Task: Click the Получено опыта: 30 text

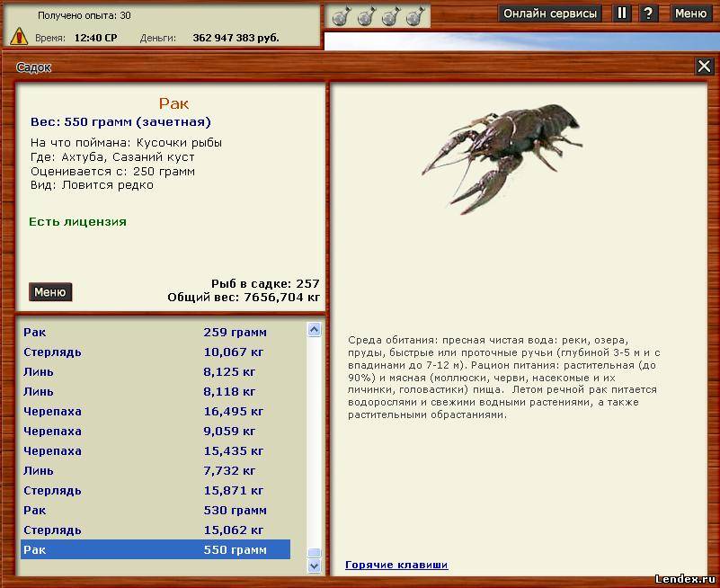Action: point(84,15)
